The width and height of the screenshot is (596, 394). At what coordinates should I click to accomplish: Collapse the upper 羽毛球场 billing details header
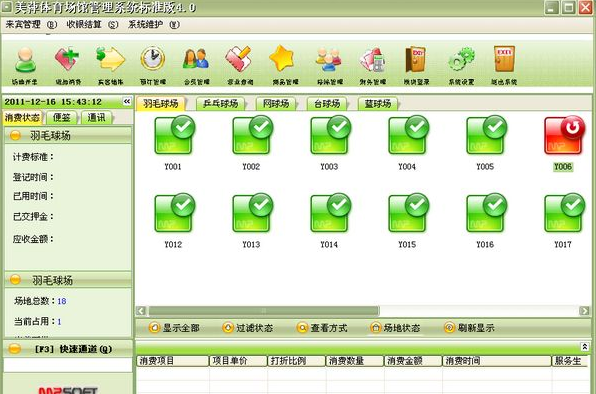tap(68, 135)
